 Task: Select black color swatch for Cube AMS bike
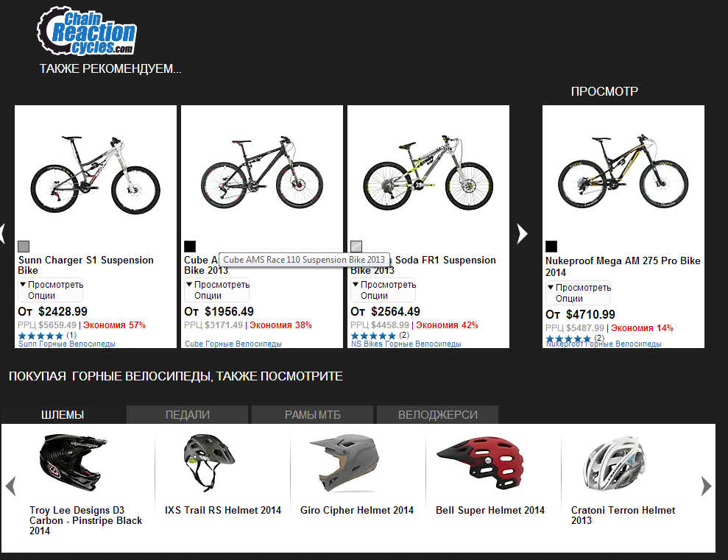tap(190, 247)
